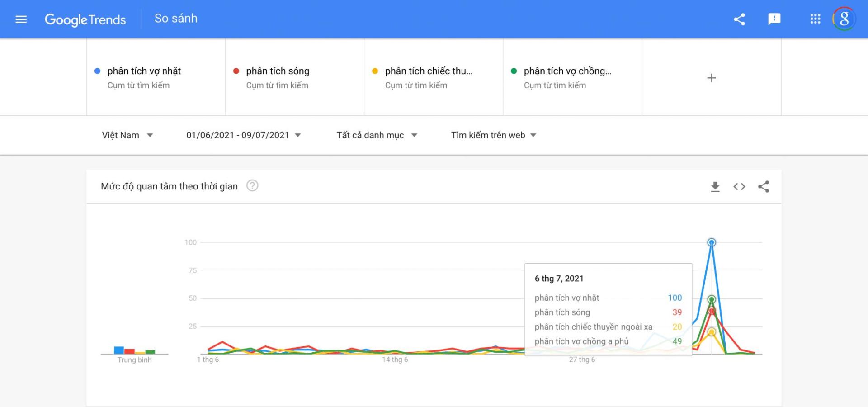
Task: Open the Tìm kiếm trên web dropdown
Action: (x=493, y=135)
